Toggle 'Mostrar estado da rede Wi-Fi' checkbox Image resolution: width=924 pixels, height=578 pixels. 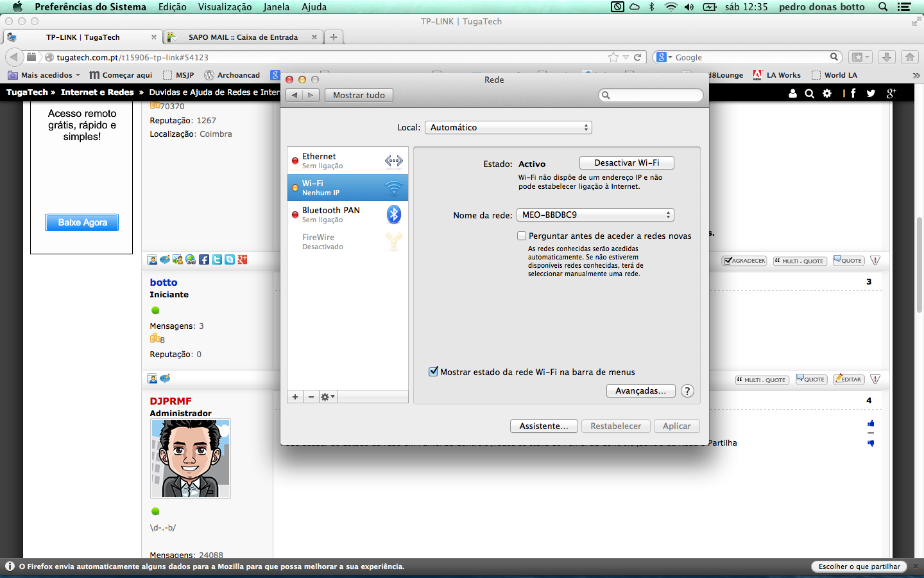pos(433,371)
